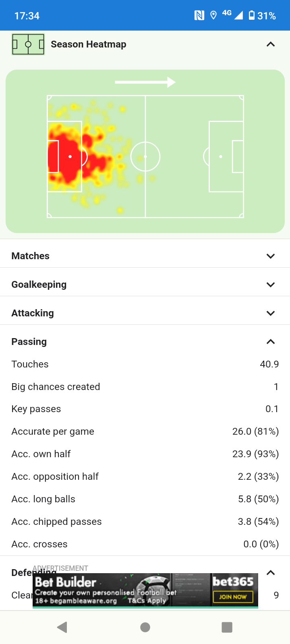Tap the Season Heatmap title
This screenshot has height=644, width=290.
[x=89, y=44]
